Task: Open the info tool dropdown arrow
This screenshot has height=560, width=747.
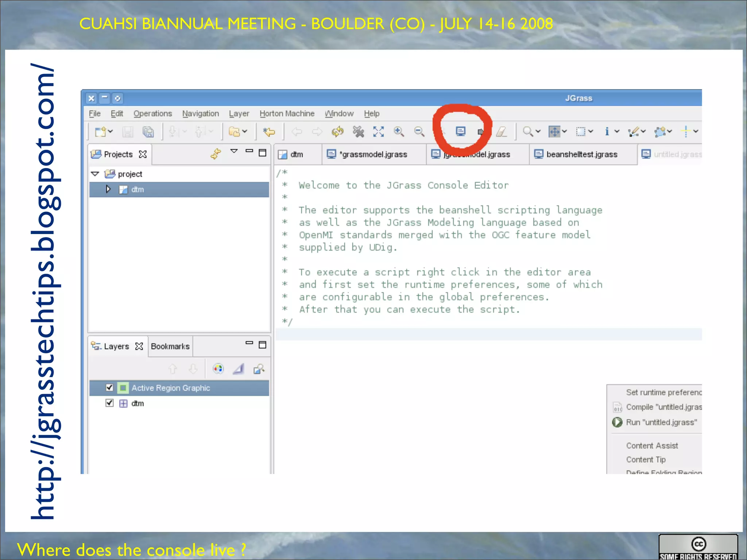Action: click(x=617, y=132)
